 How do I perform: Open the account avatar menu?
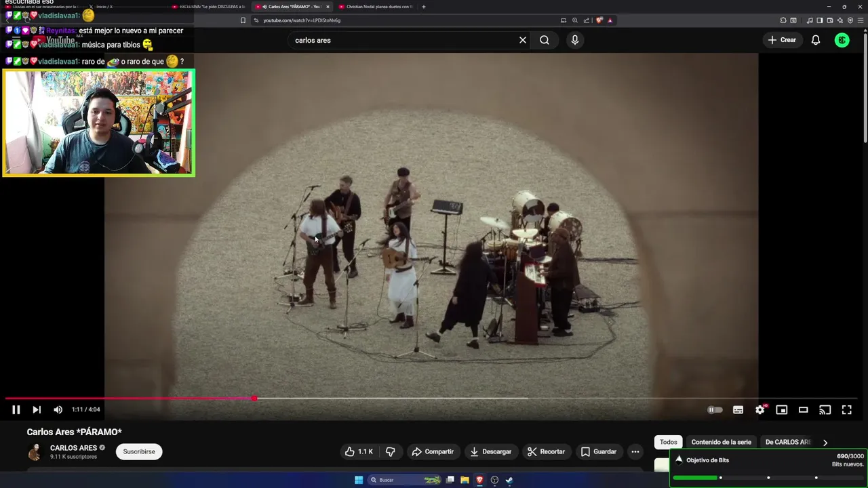click(842, 40)
